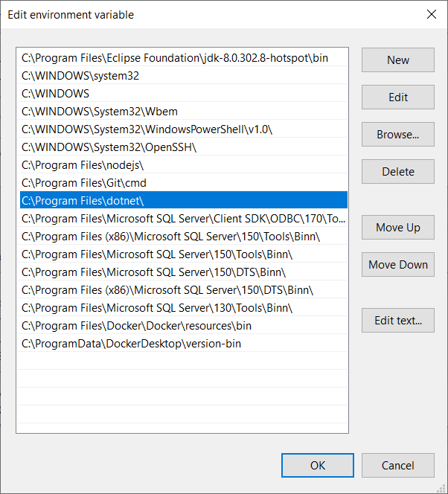The image size is (448, 494).
Task: Confirm changes with OK
Action: click(x=318, y=465)
